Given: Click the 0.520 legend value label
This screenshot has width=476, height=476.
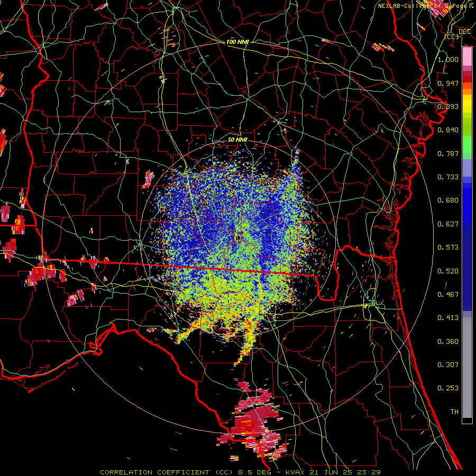Looking at the screenshot, I should (448, 271).
